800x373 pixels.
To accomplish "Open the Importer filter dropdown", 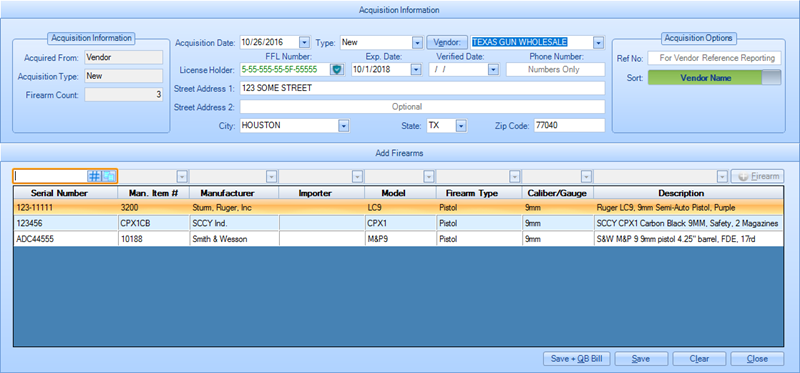I will tap(357, 177).
